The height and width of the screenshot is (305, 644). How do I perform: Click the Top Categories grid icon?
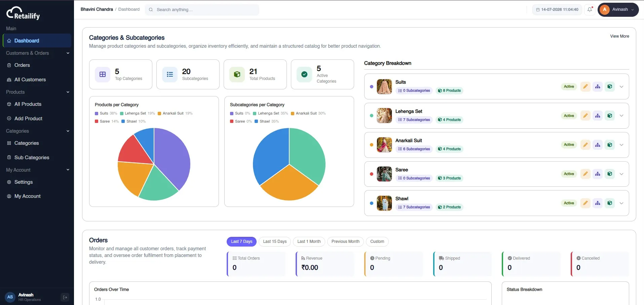103,74
